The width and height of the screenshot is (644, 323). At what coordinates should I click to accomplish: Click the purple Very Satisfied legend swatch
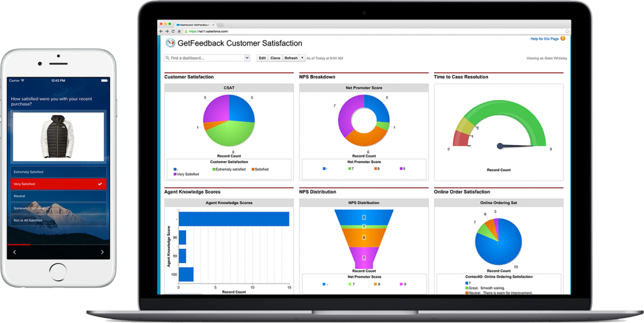point(175,174)
